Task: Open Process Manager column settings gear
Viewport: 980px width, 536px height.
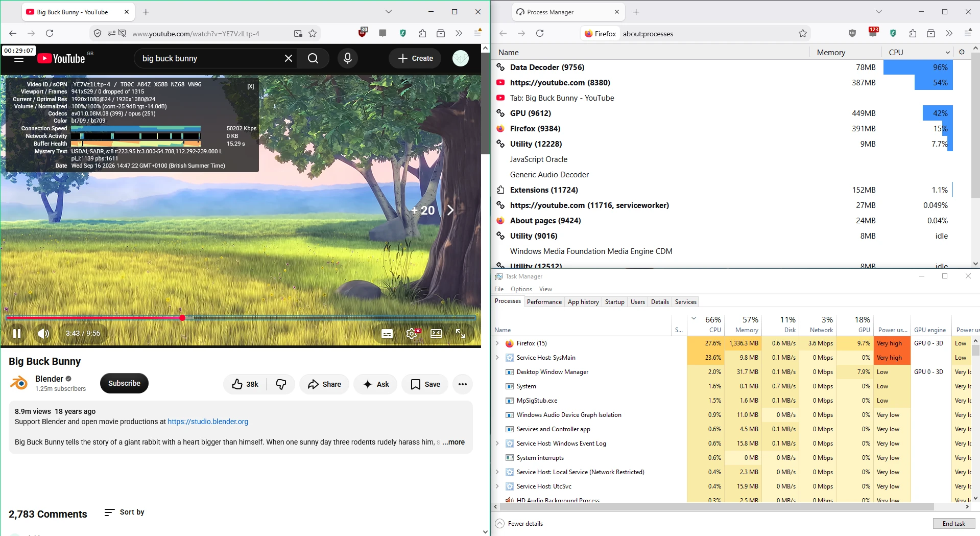Action: pos(962,52)
